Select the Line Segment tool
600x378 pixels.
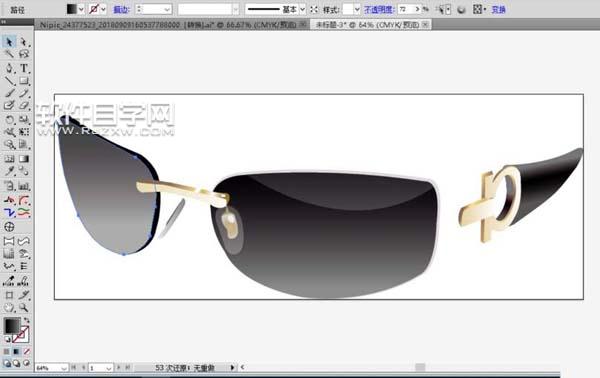[x=9, y=81]
